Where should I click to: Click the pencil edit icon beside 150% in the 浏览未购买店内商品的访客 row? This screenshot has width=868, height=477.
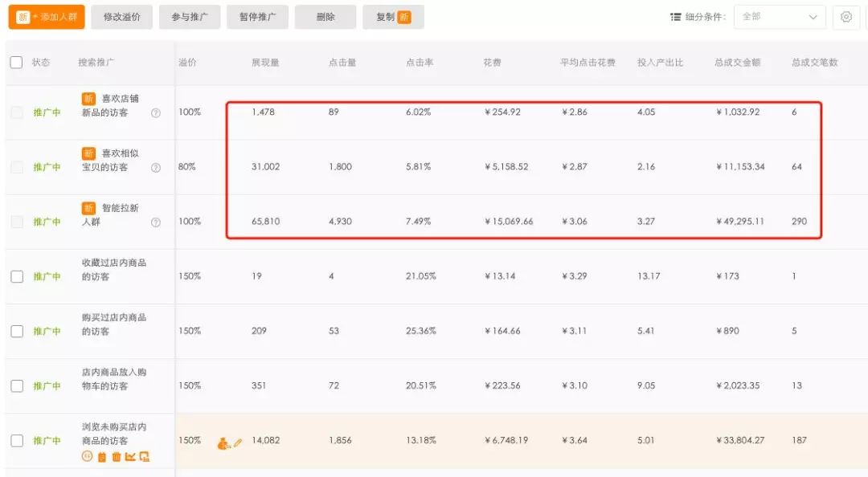click(238, 442)
